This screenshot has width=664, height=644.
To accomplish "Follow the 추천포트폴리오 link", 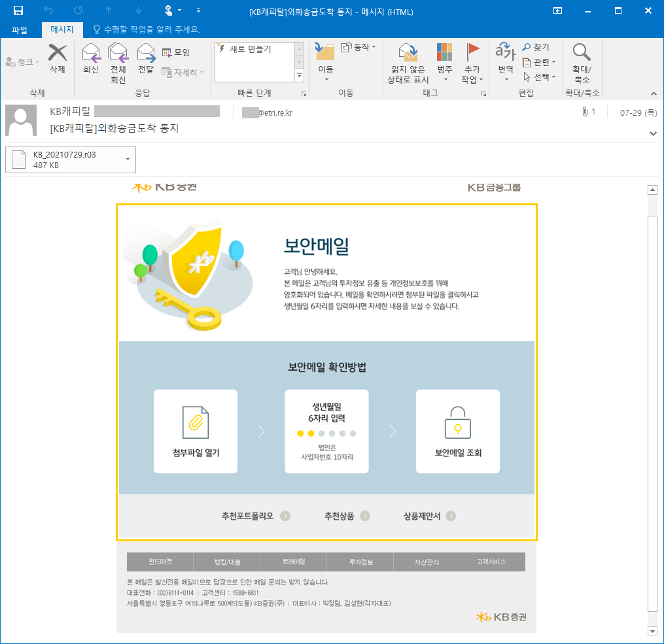I will [x=256, y=516].
